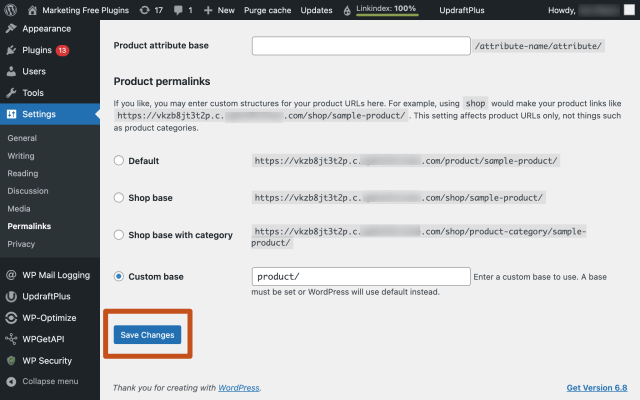
Task: Open the Tools menu label
Action: click(x=33, y=93)
